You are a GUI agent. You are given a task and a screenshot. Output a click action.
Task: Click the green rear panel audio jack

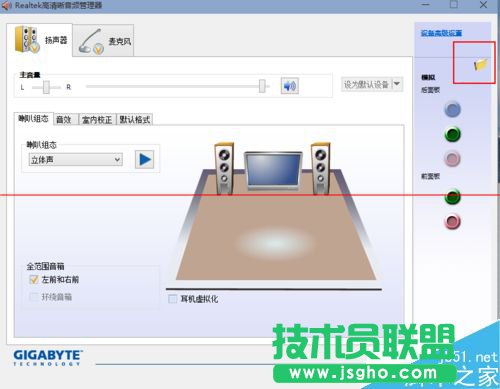pyautogui.click(x=452, y=134)
